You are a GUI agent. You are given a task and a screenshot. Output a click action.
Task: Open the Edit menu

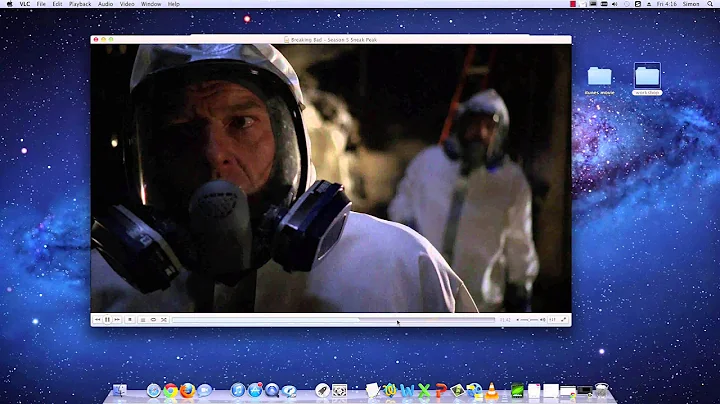pos(57,4)
